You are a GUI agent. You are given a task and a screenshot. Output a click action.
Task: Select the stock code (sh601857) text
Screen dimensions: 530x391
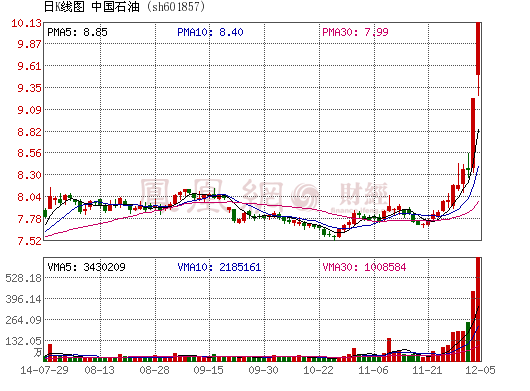176,7
